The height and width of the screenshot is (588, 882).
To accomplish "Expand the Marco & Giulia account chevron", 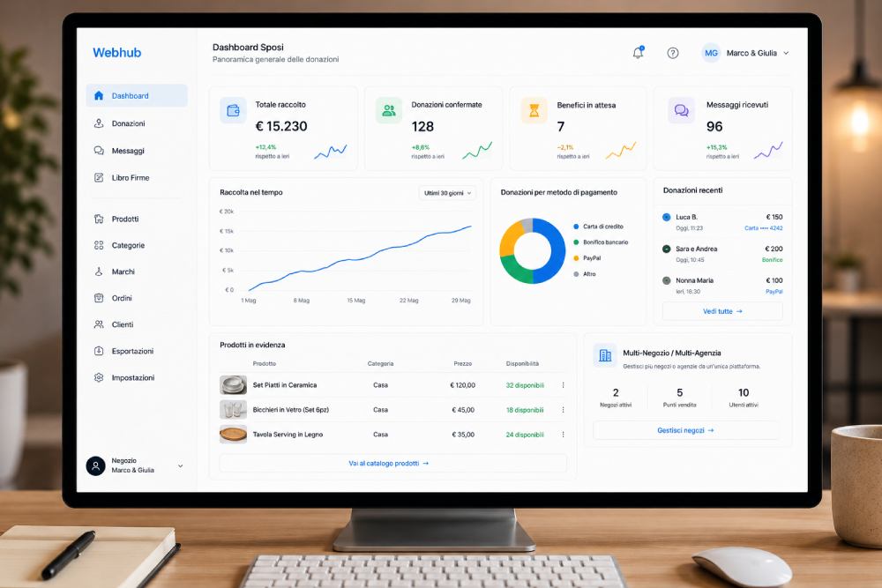I will click(x=786, y=53).
